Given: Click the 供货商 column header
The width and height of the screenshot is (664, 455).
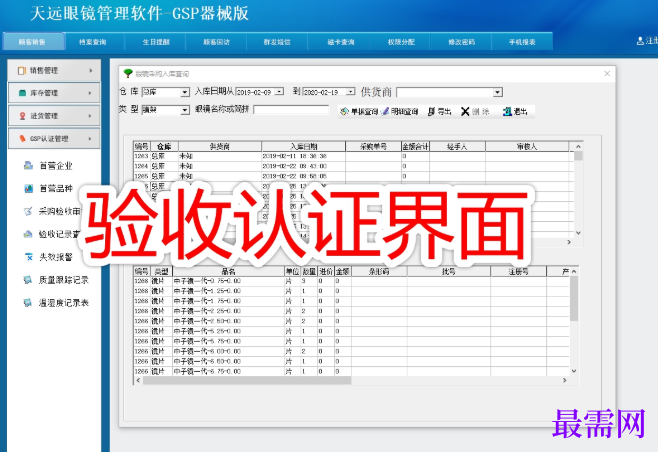Looking at the screenshot, I should [x=220, y=147].
